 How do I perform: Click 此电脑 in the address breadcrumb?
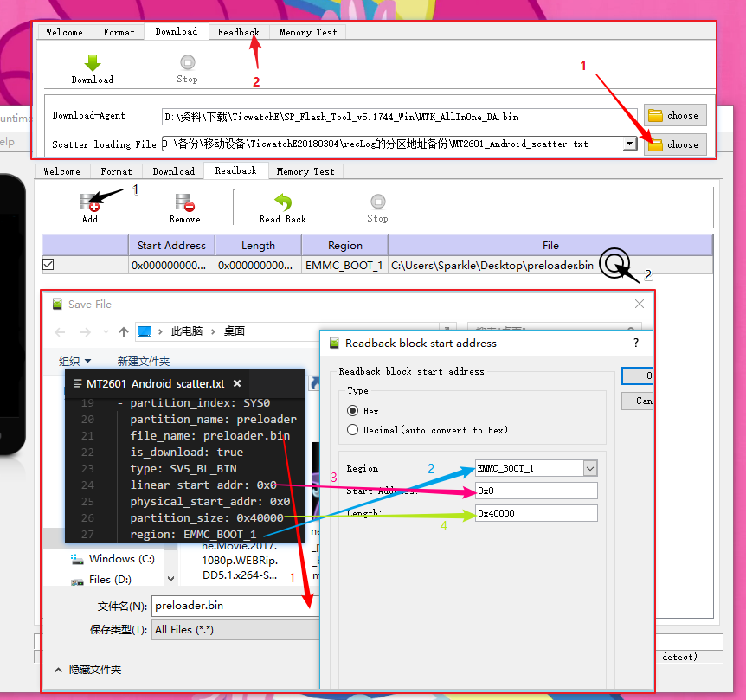tap(187, 331)
